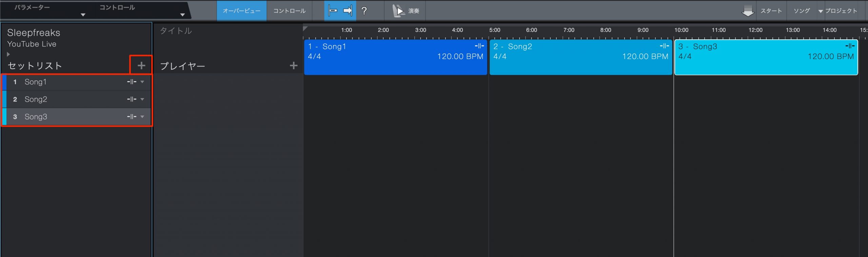Select the Song1 block in the timeline
Viewport: 868px width, 257px height.
(x=395, y=57)
